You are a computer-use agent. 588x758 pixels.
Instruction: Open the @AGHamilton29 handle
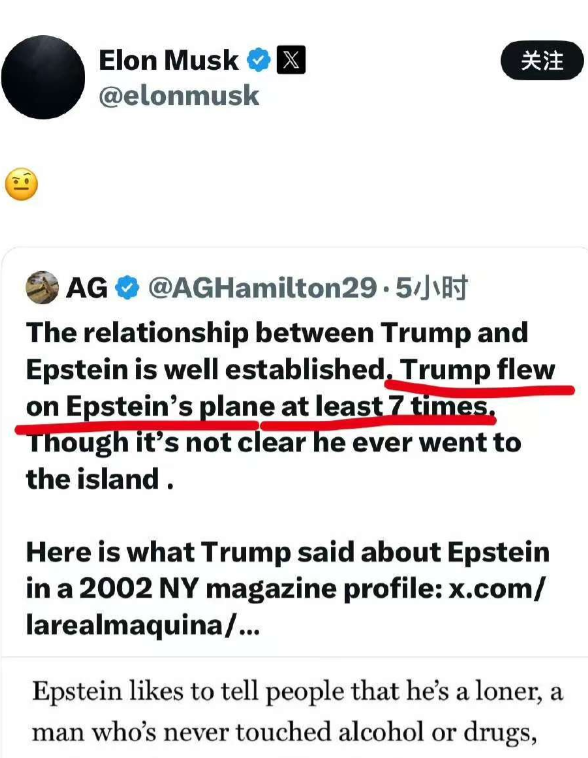(x=262, y=288)
